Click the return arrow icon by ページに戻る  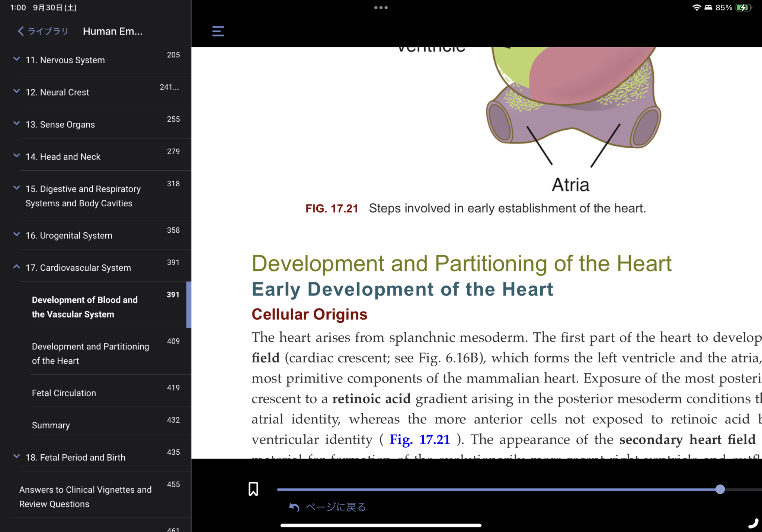coord(294,507)
